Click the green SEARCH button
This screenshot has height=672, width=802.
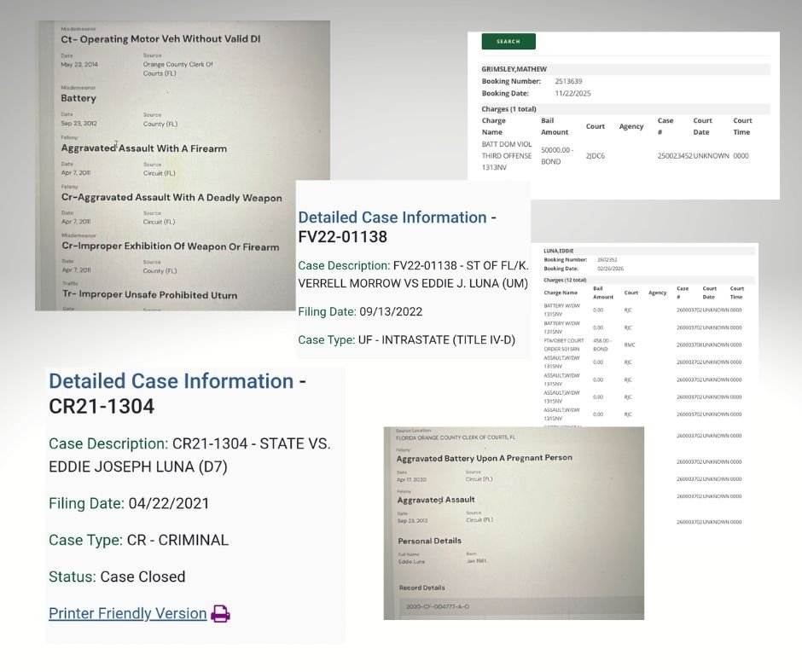(509, 42)
